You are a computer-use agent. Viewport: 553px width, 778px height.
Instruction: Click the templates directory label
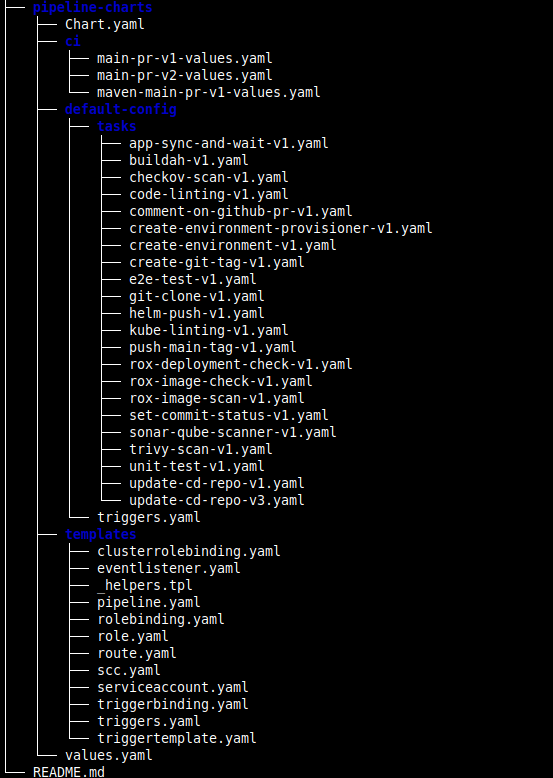point(101,534)
